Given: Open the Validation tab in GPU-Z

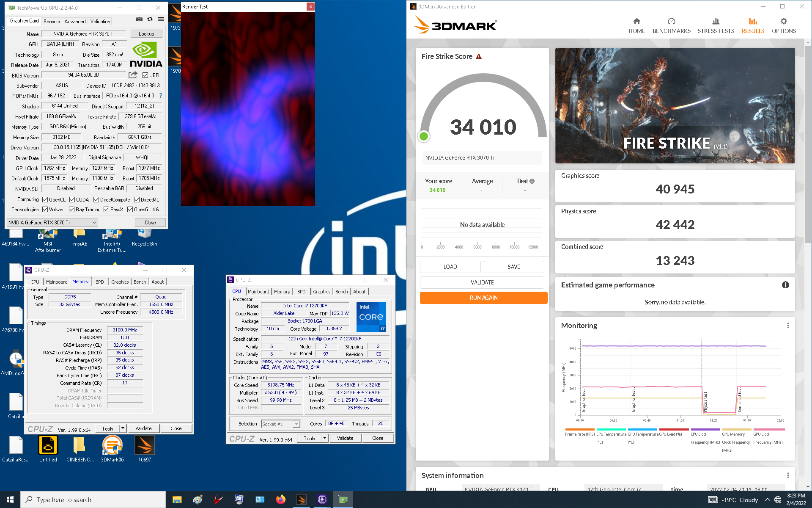Looking at the screenshot, I should click(100, 22).
